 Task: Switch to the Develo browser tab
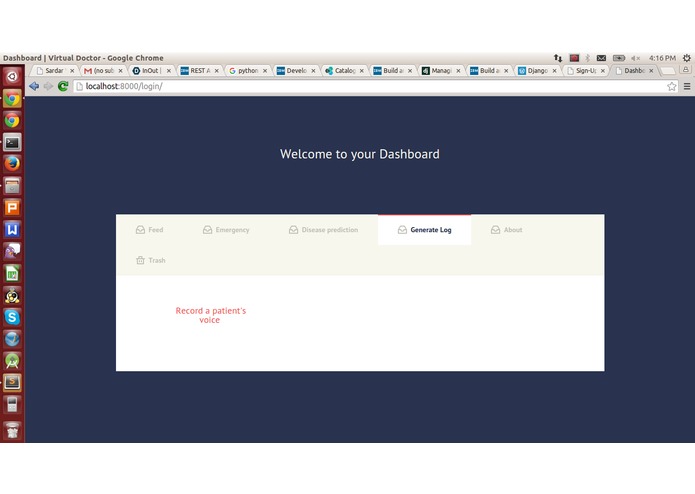(x=296, y=70)
